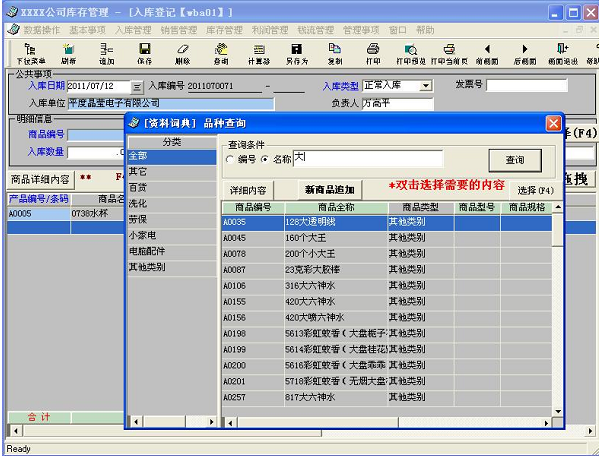The height and width of the screenshot is (456, 599).
Task: Click the 新商品追加 button
Action: [330, 190]
